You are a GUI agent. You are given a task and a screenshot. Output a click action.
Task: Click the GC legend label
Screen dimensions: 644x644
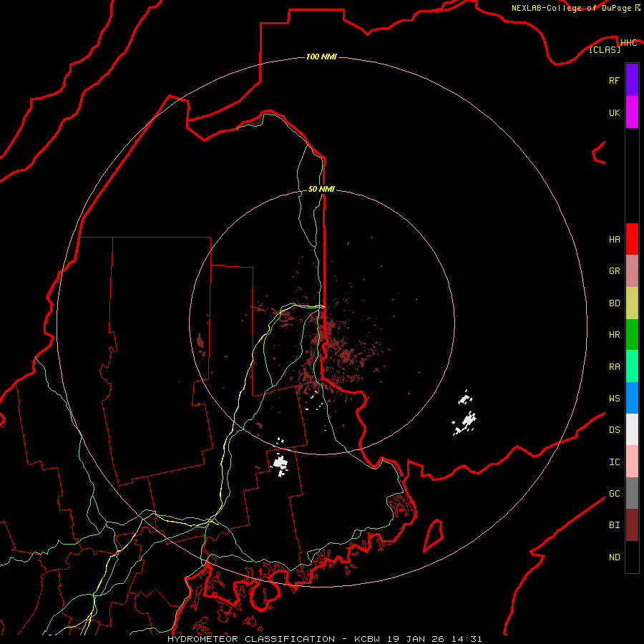click(x=614, y=494)
